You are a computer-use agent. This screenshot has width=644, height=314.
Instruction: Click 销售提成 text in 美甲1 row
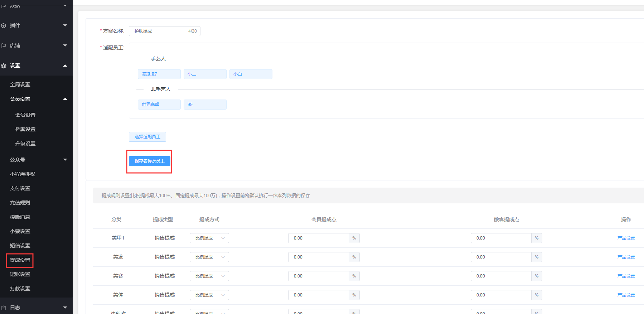point(165,238)
